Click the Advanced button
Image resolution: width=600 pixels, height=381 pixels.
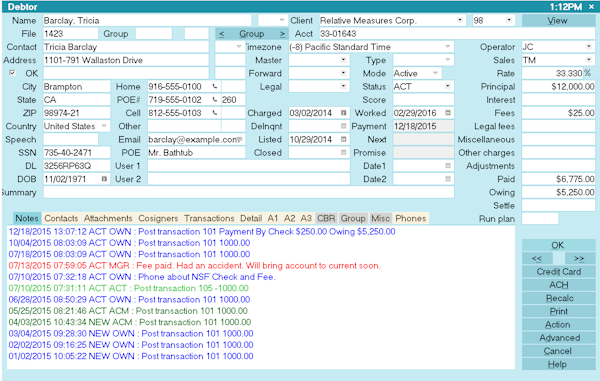pyautogui.click(x=558, y=338)
